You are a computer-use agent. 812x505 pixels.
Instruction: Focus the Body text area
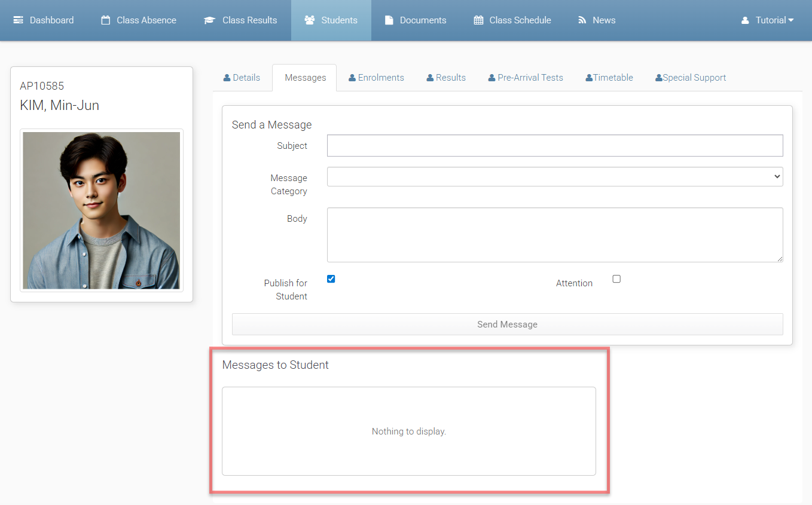tap(554, 234)
